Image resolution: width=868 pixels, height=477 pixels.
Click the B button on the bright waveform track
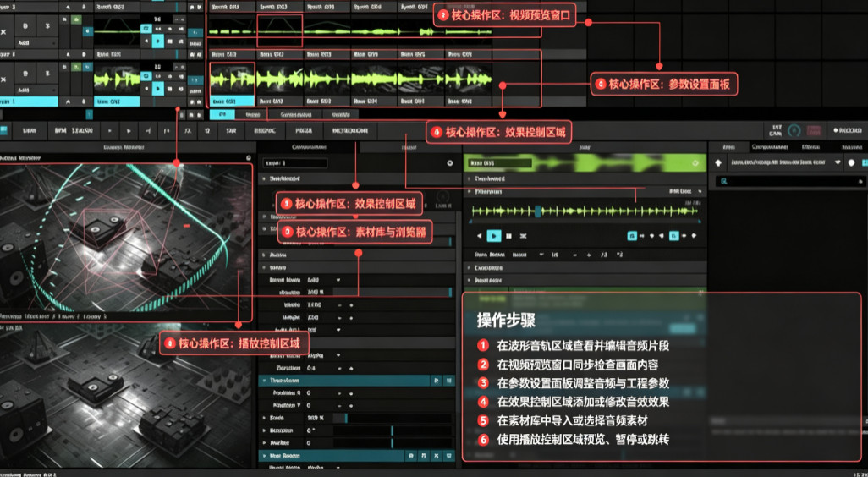[x=25, y=73]
